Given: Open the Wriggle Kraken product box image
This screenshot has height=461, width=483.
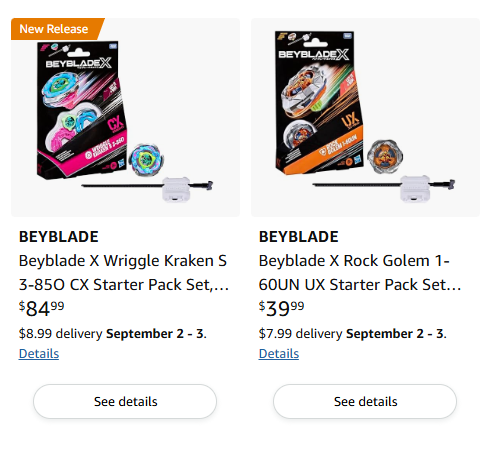Looking at the screenshot, I should point(82,109).
